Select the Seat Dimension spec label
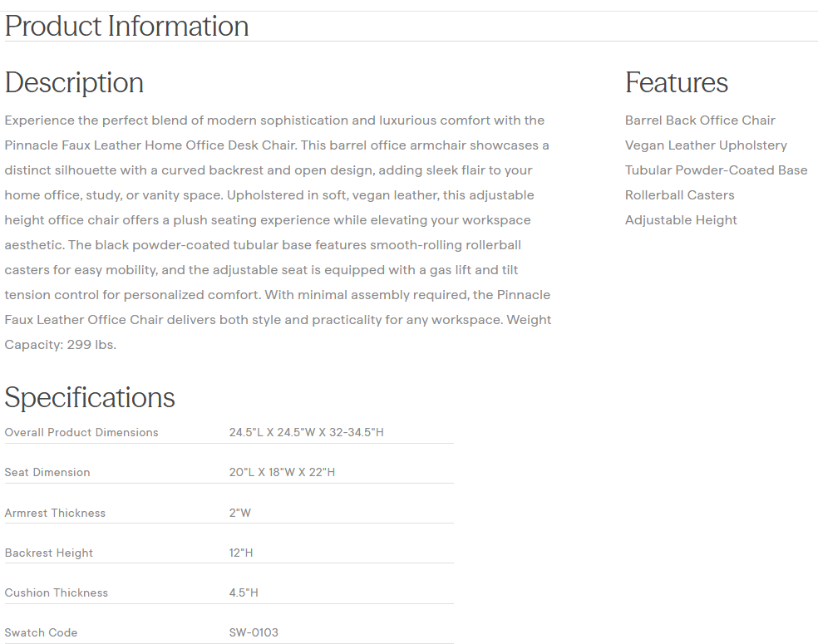The width and height of the screenshot is (818, 644). 47,472
